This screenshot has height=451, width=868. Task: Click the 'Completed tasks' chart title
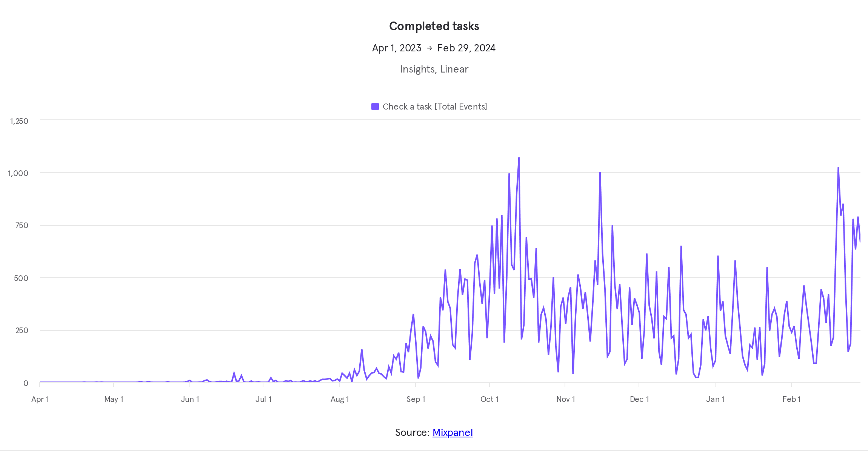coord(434,26)
